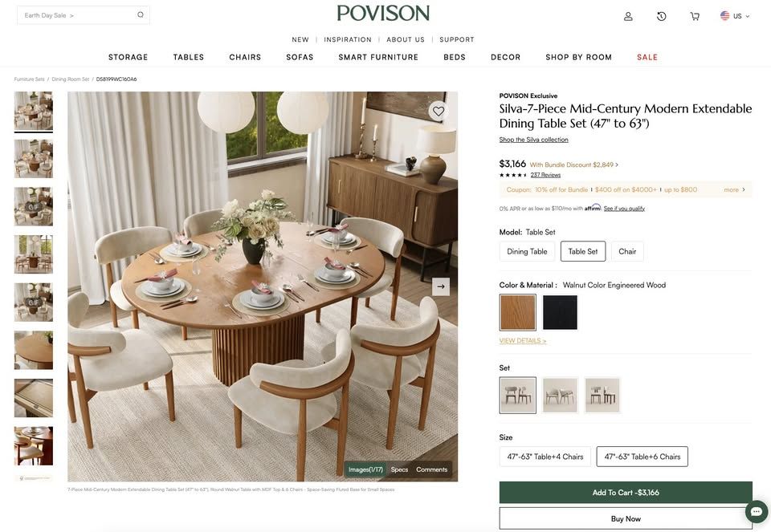Select the Dining Table model option
This screenshot has height=532, width=771.
click(527, 251)
